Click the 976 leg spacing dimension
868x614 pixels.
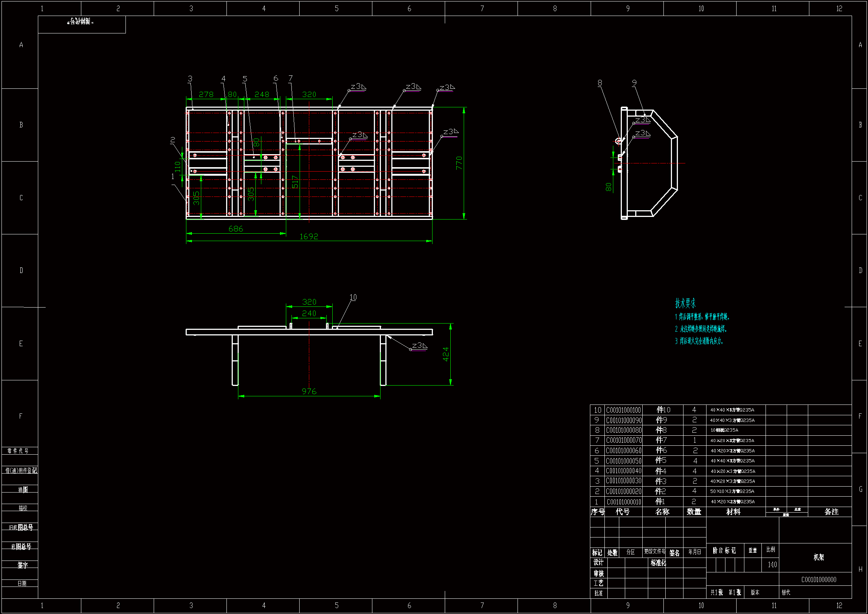point(309,391)
